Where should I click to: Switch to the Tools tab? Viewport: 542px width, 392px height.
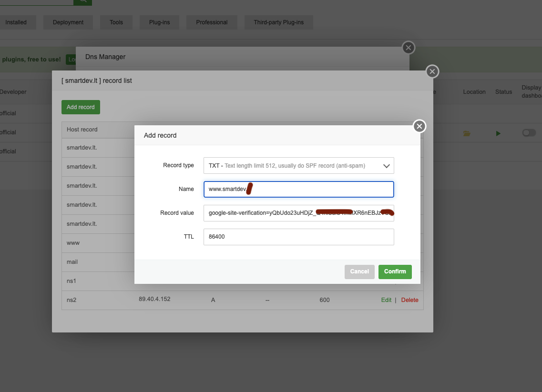116,22
